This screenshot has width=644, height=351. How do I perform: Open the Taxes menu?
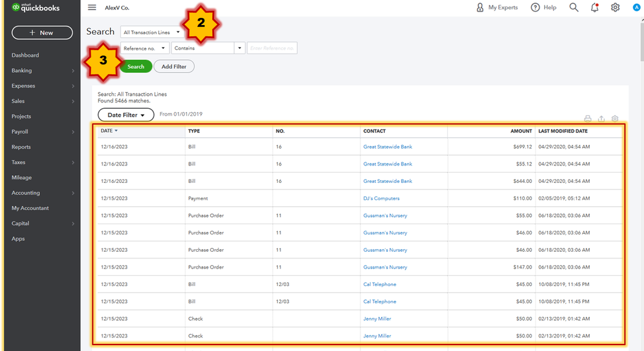coord(19,162)
